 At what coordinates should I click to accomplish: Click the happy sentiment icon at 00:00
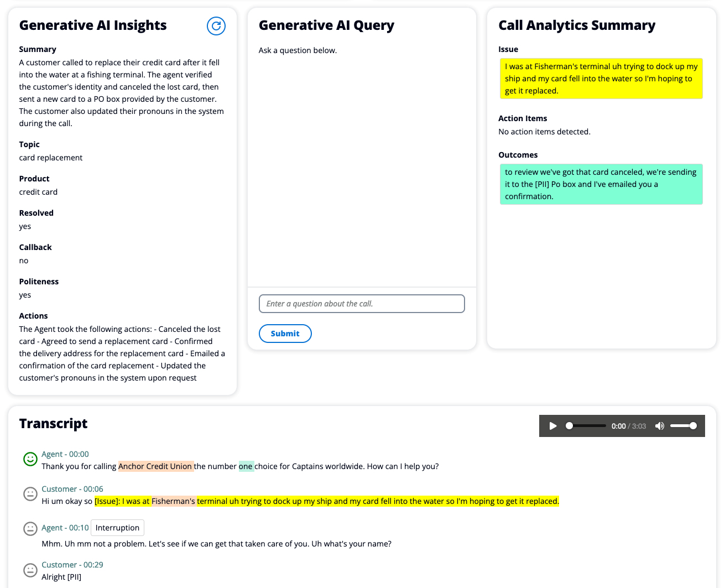pyautogui.click(x=30, y=459)
